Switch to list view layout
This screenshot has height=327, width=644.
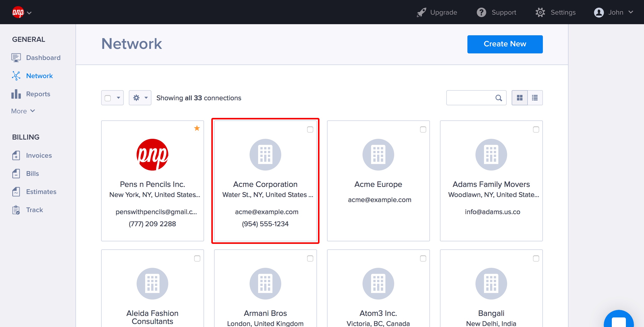coord(535,98)
